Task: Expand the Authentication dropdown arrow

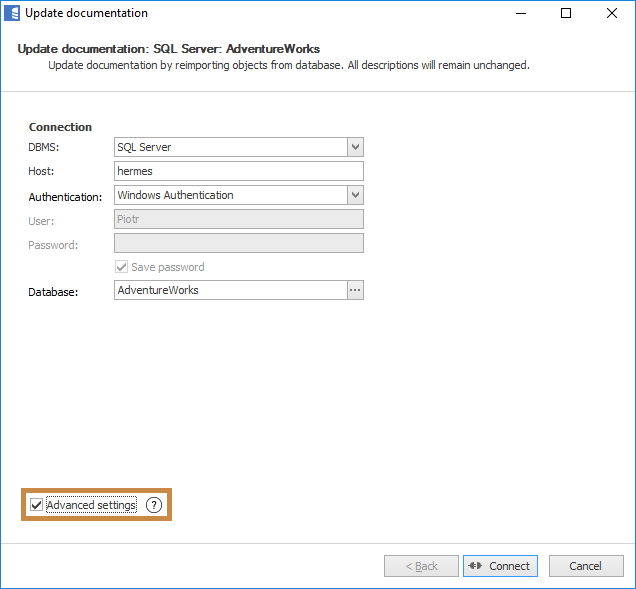Action: click(355, 195)
